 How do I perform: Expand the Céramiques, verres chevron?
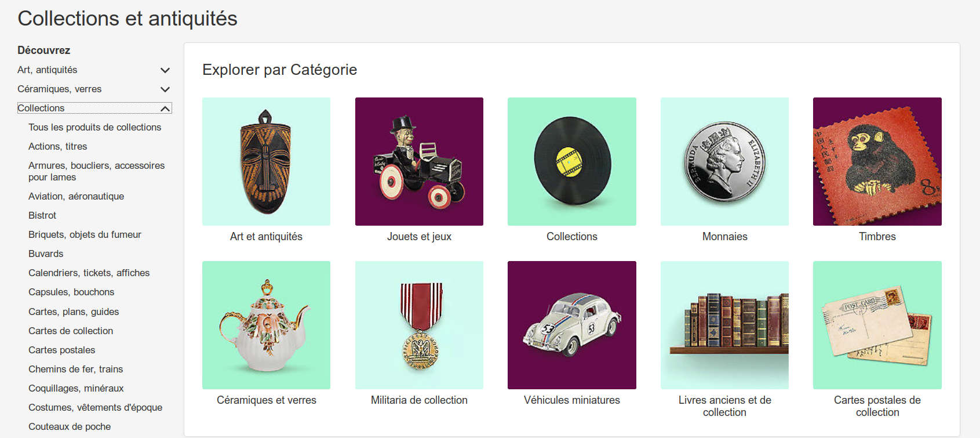tap(165, 89)
